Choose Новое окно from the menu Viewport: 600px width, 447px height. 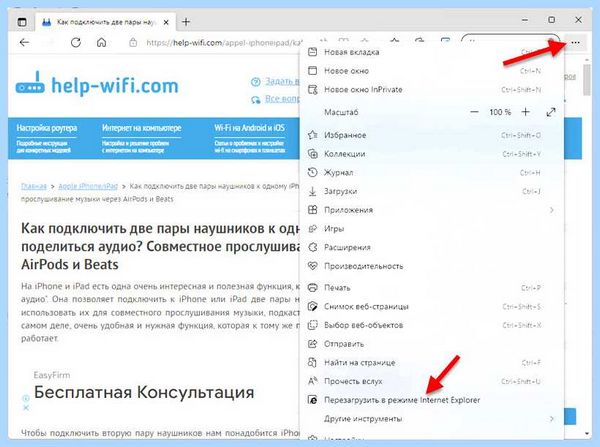[432, 71]
